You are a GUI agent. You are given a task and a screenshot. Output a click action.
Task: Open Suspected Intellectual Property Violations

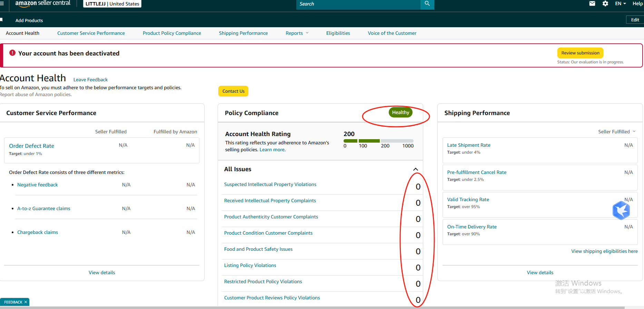click(270, 184)
